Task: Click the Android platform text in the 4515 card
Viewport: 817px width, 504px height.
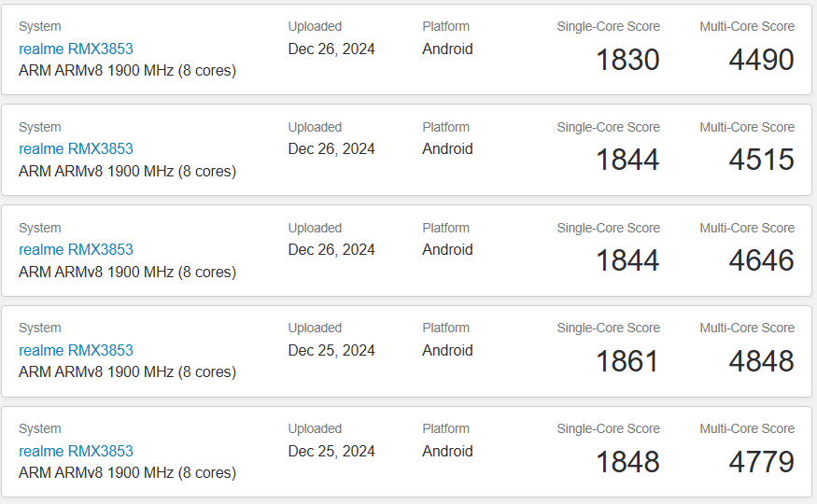Action: [447, 149]
